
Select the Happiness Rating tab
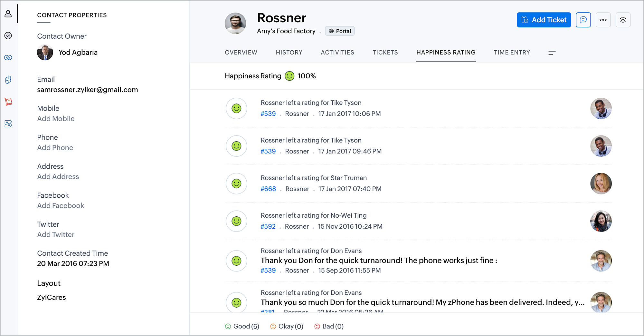(446, 52)
